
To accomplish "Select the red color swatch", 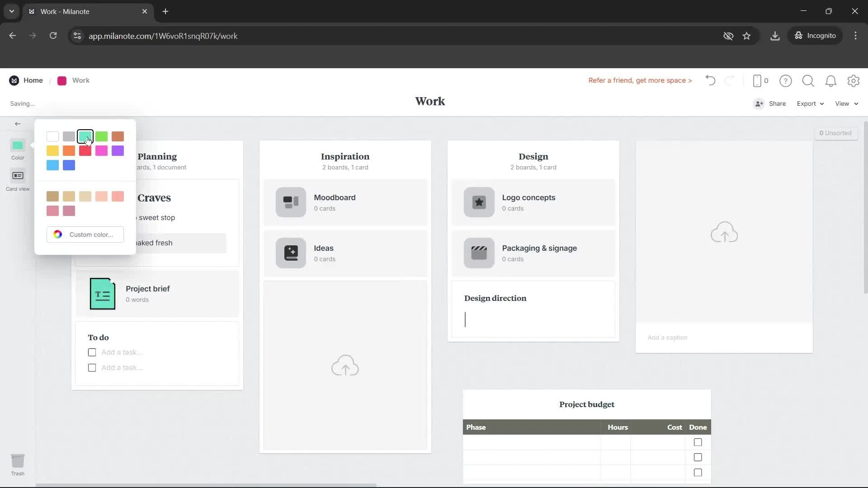I will point(85,151).
